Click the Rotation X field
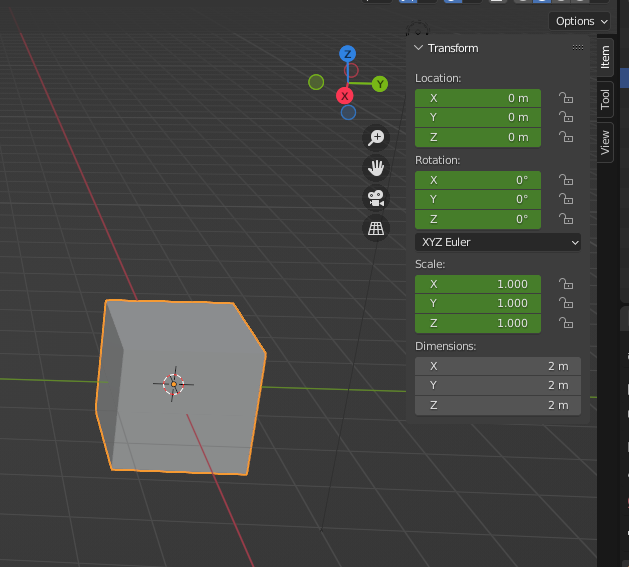 pyautogui.click(x=478, y=180)
